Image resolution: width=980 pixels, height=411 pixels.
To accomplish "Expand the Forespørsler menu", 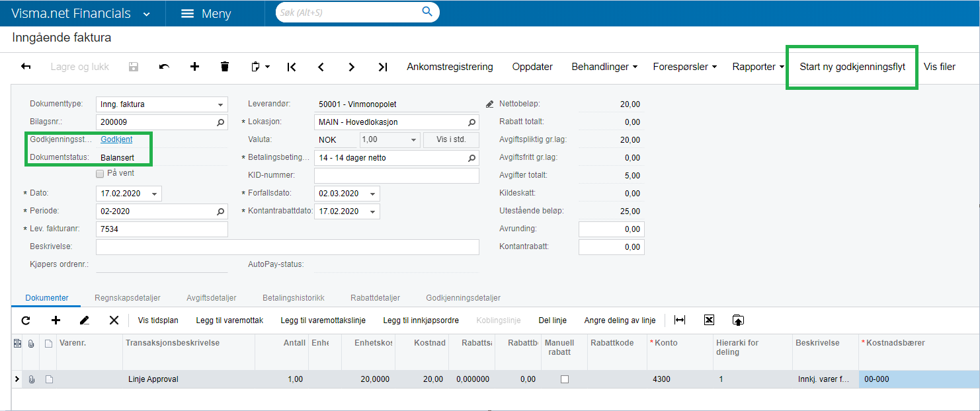I will pyautogui.click(x=684, y=67).
